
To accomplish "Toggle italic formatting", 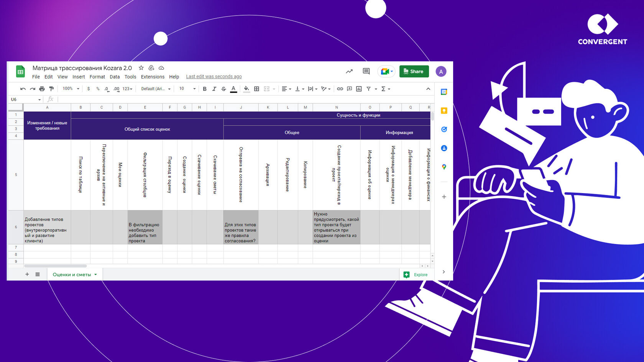I will (214, 89).
